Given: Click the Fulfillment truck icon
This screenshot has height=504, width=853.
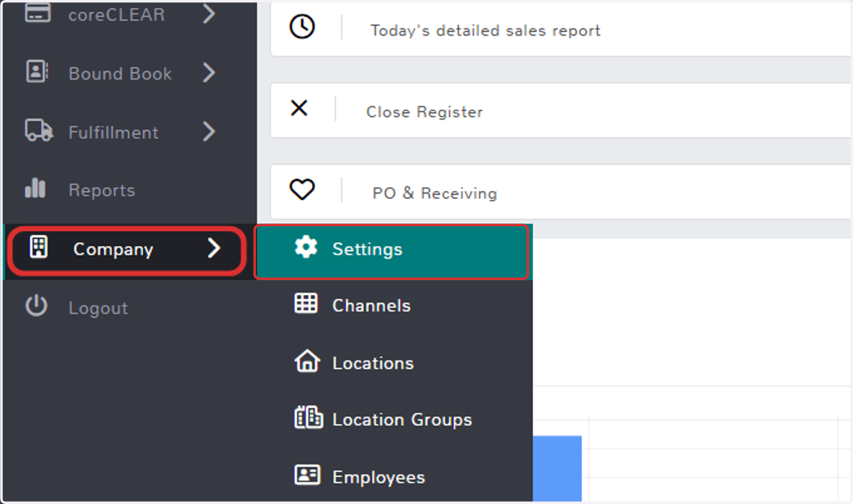Looking at the screenshot, I should [38, 131].
